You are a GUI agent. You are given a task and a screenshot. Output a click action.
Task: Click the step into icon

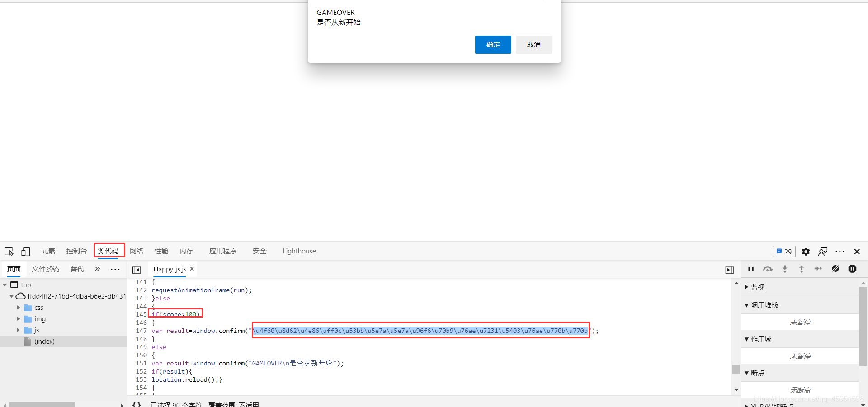(785, 269)
